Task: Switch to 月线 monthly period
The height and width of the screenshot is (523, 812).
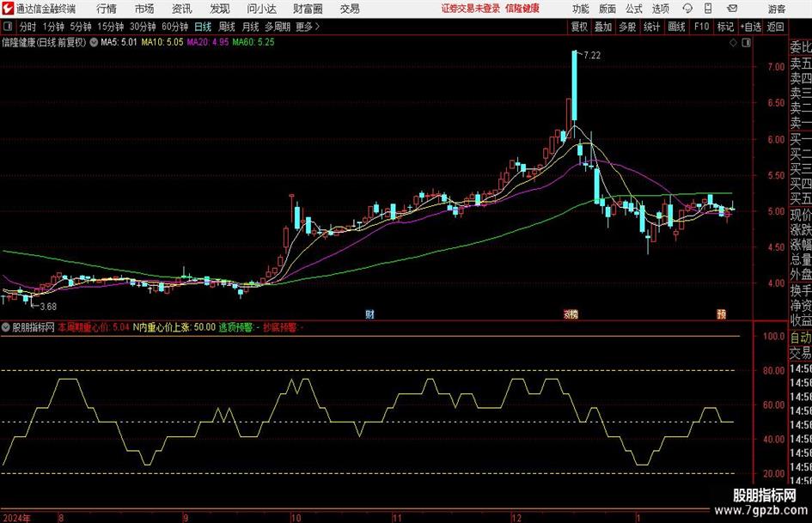Action: tap(251, 27)
